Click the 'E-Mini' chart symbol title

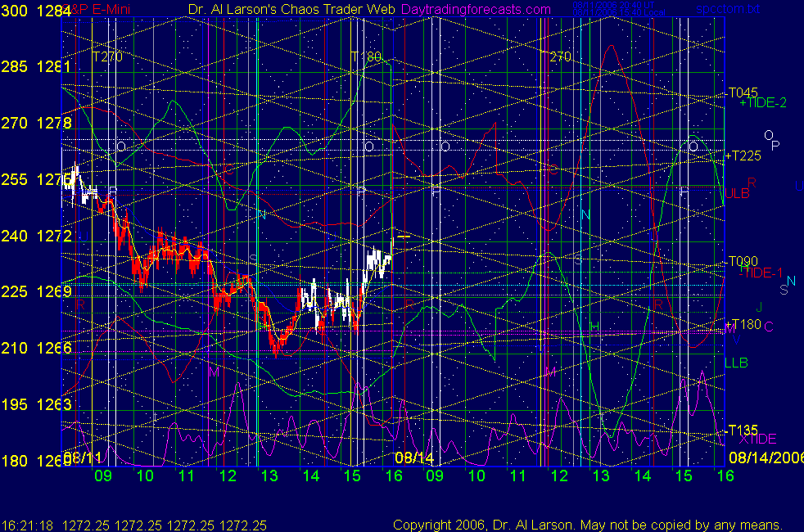111,9
